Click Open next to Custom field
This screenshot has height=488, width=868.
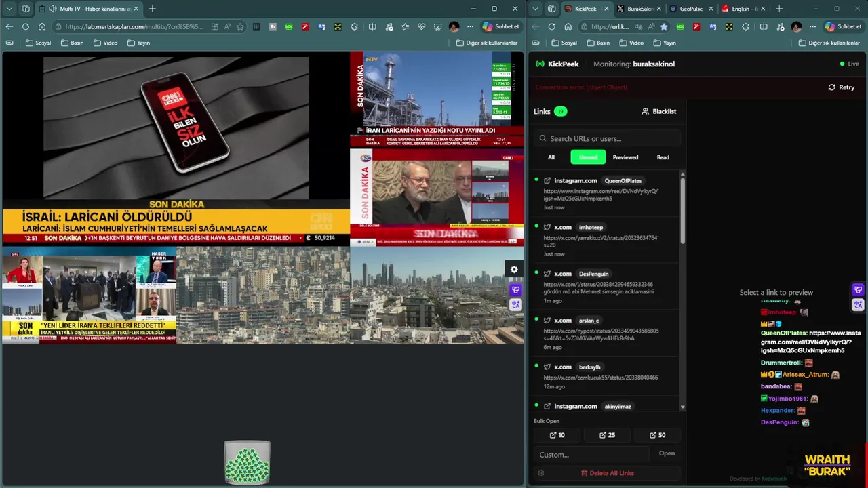(x=667, y=453)
